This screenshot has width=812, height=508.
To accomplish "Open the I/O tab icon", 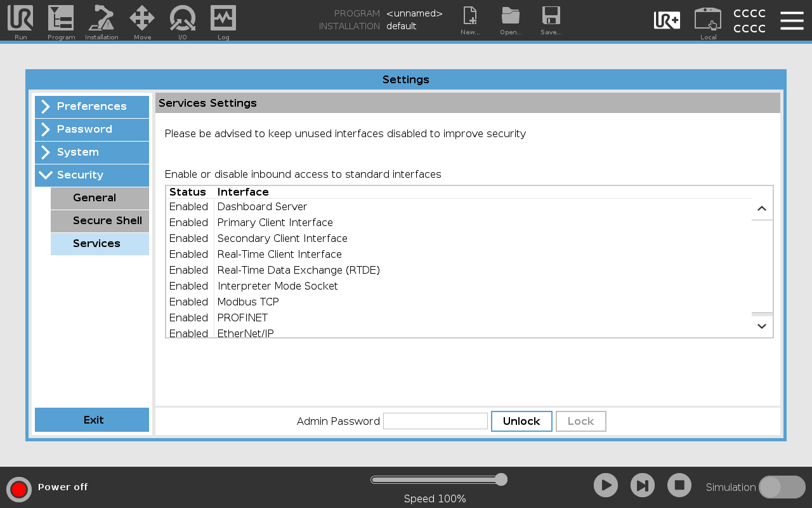I will (x=183, y=19).
